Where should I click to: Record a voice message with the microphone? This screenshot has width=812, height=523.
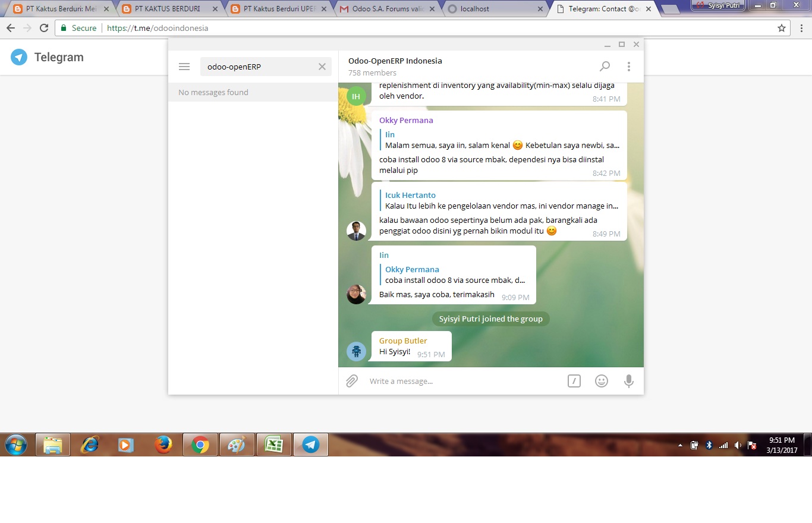coord(629,381)
